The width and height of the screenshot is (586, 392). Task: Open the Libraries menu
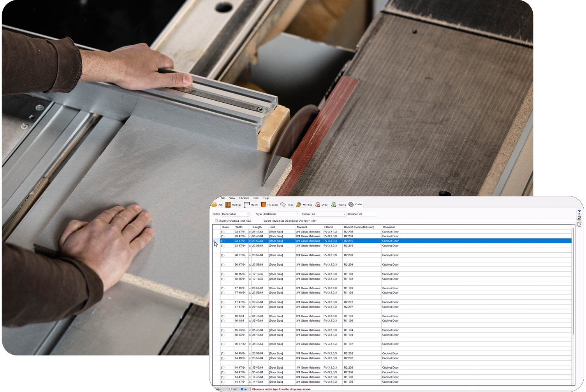pyautogui.click(x=244, y=198)
